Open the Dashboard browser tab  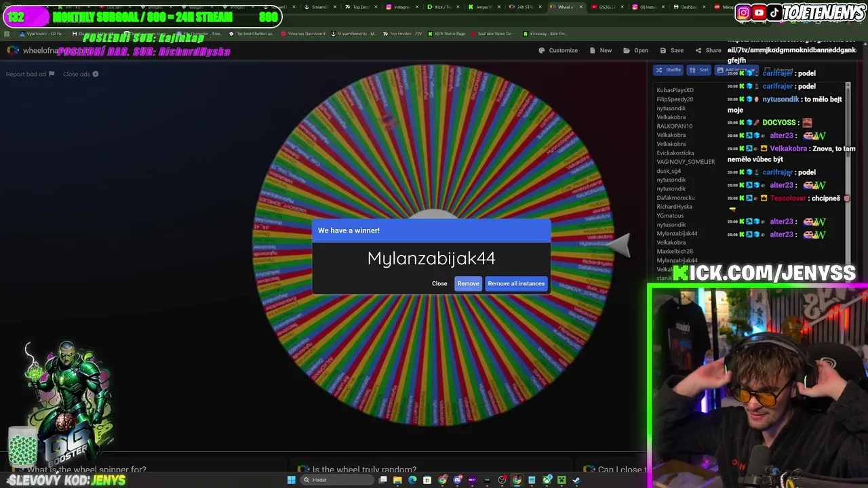688,7
